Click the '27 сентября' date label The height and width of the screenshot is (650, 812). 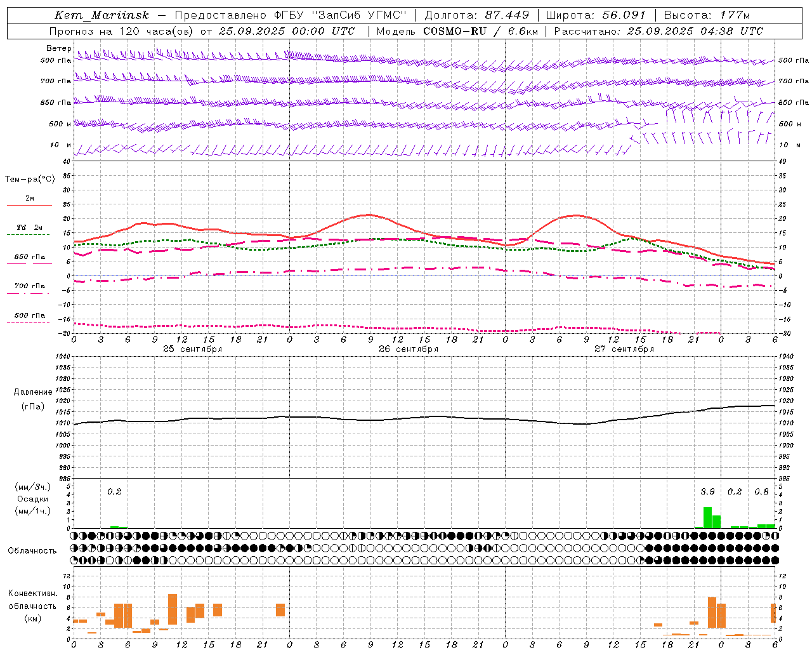tap(624, 349)
